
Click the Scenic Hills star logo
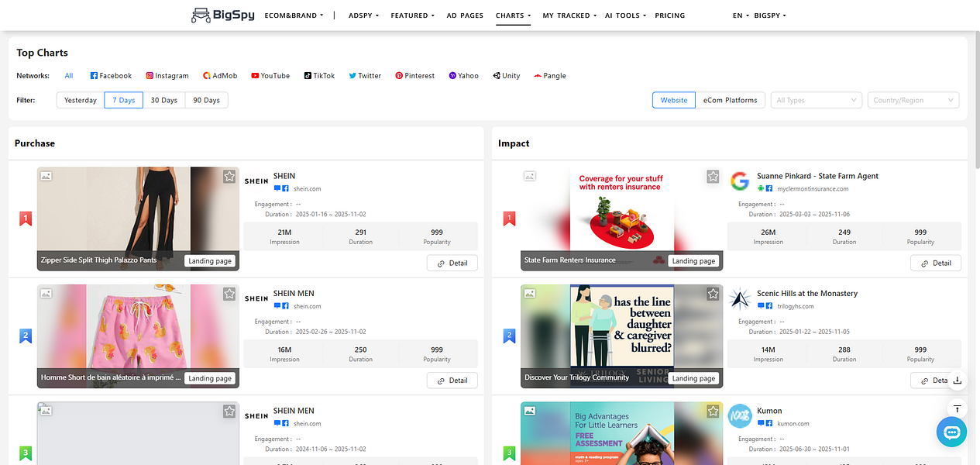(740, 299)
